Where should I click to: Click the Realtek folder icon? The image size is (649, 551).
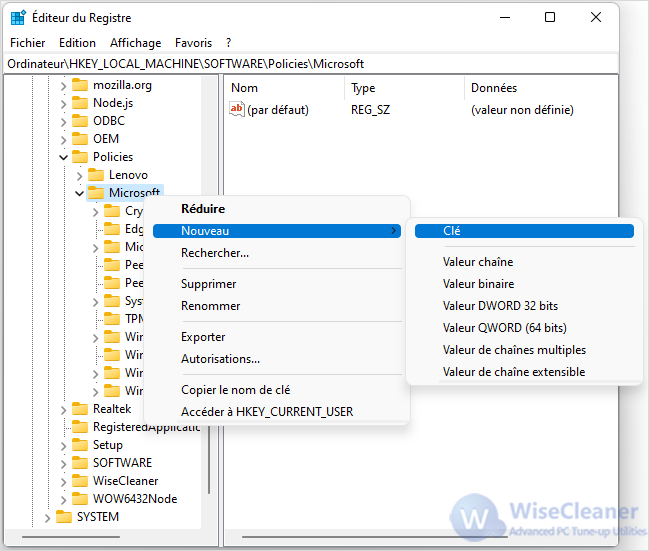[80, 409]
